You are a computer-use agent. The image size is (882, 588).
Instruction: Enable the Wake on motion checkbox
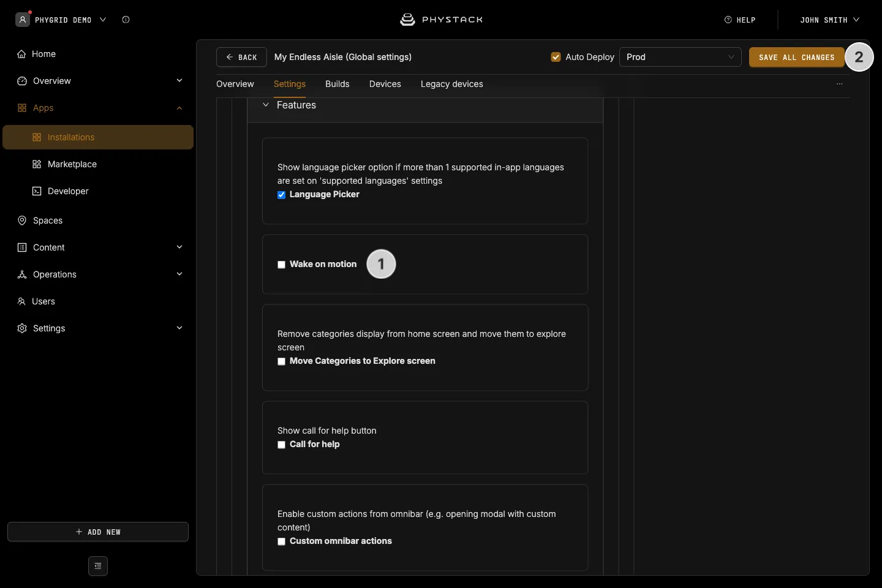(x=282, y=265)
